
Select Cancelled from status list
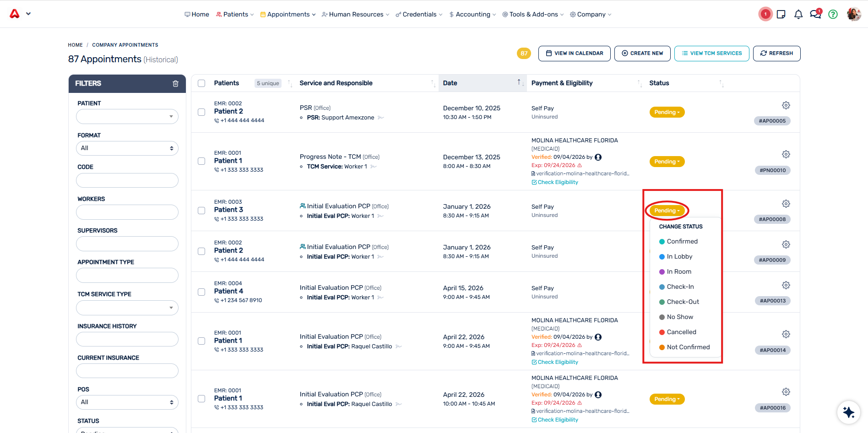tap(681, 332)
